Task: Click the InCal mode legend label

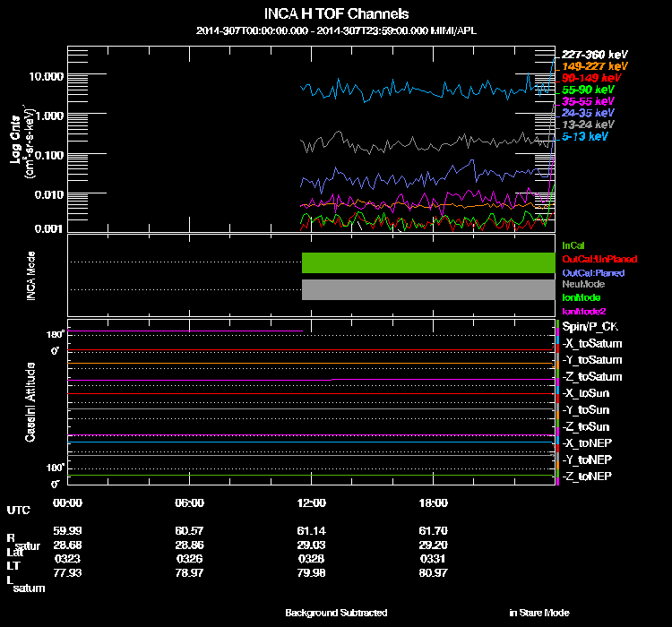Action: 573,245
